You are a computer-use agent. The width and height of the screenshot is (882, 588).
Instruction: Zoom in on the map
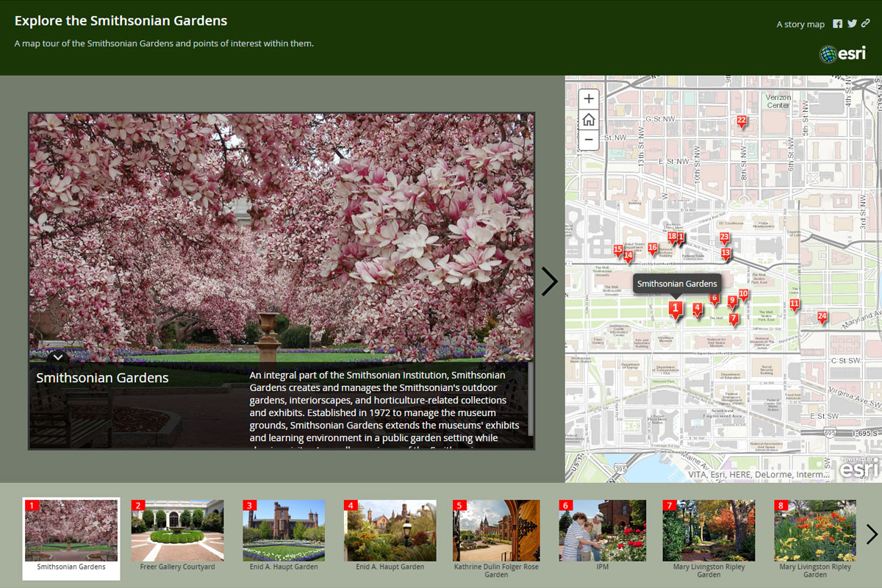click(589, 98)
